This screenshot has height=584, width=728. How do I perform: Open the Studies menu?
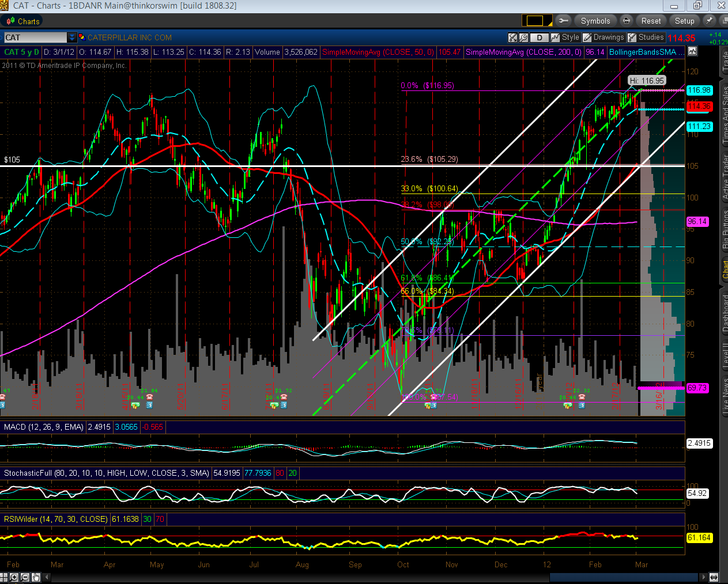[x=646, y=37]
